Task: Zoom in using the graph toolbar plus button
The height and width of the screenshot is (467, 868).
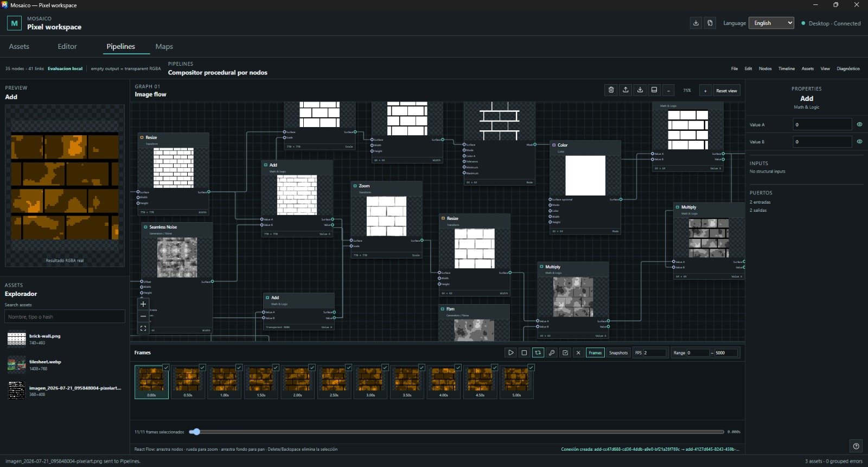Action: (x=705, y=90)
